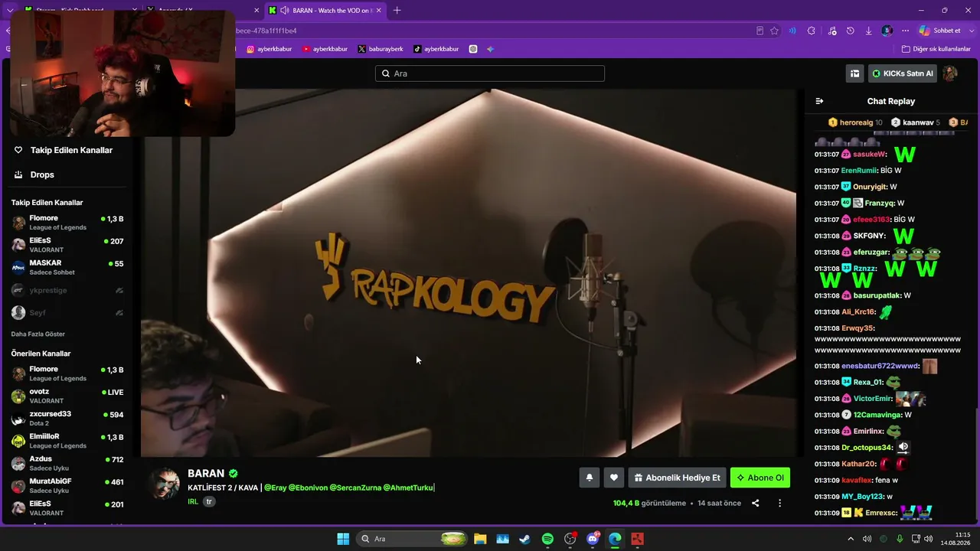Viewport: 980px width, 551px height.
Task: Click Abonelik Hediye Et button
Action: [677, 478]
